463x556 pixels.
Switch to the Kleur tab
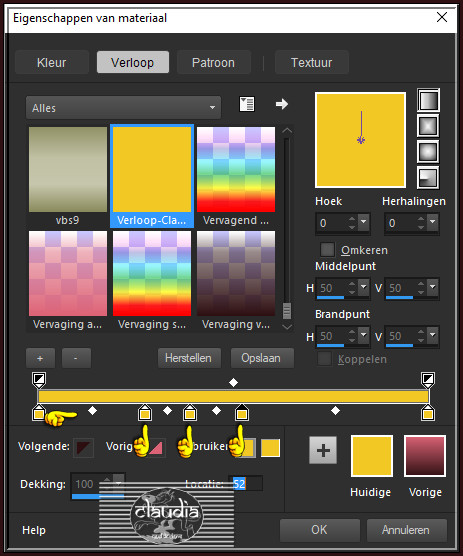pos(52,62)
